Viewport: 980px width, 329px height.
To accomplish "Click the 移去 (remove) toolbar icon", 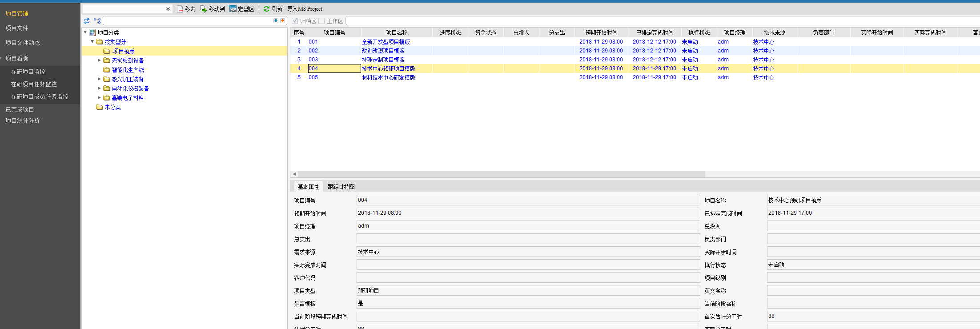I will coord(180,9).
